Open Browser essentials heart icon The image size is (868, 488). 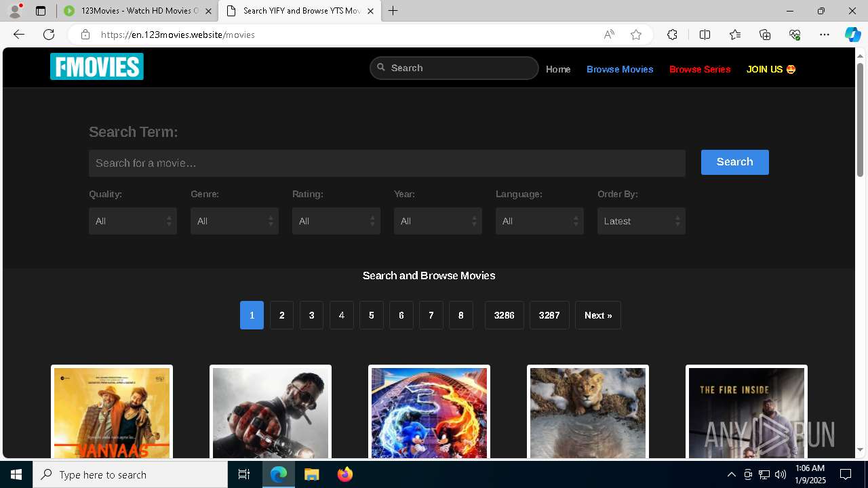tap(795, 35)
